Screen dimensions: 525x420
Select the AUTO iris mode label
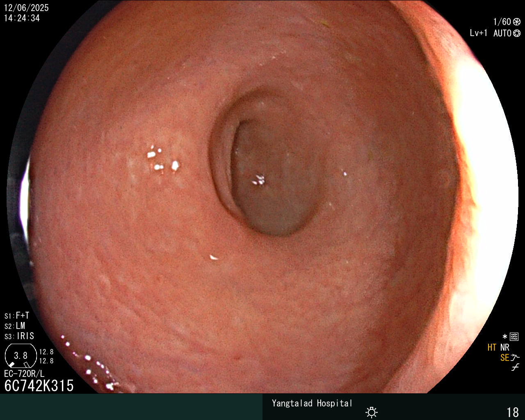point(502,33)
